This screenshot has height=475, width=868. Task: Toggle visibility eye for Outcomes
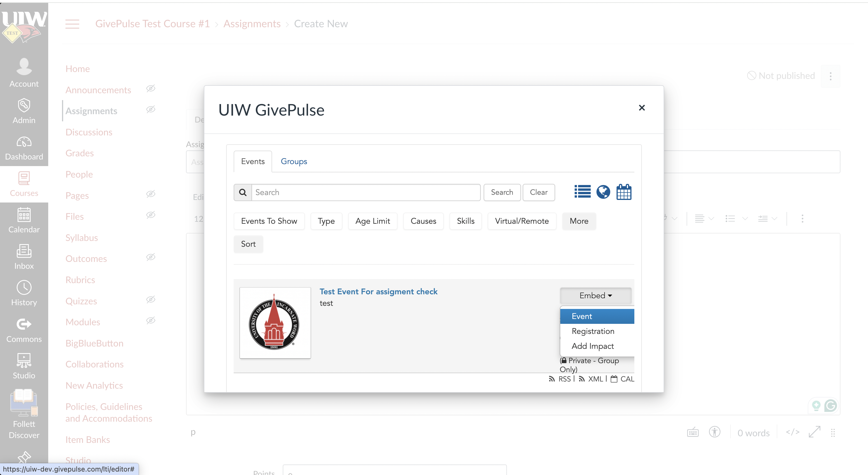pyautogui.click(x=151, y=257)
